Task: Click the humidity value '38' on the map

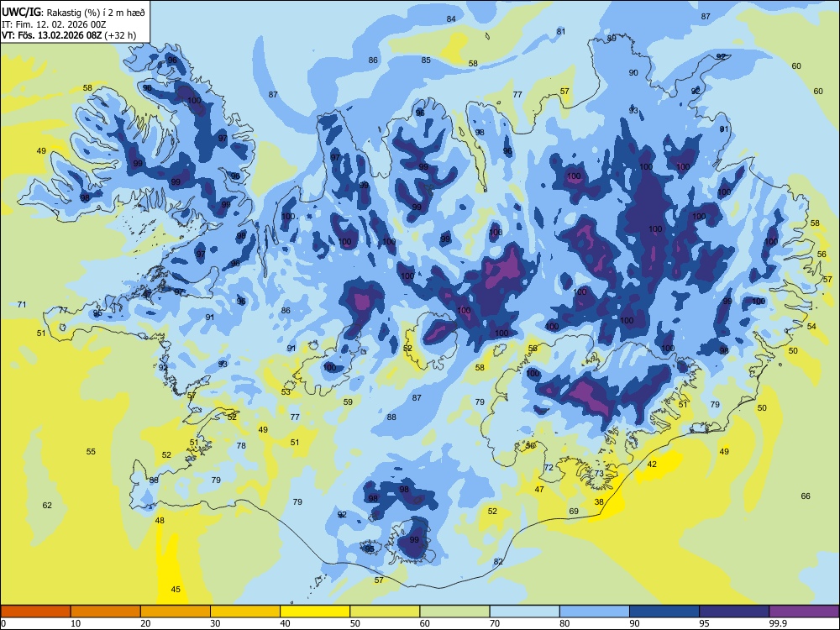Action: [599, 502]
